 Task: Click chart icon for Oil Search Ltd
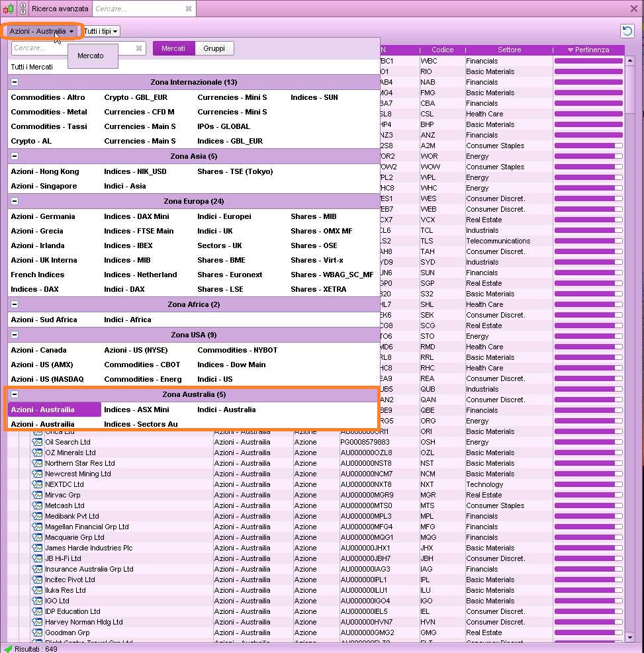click(x=38, y=442)
